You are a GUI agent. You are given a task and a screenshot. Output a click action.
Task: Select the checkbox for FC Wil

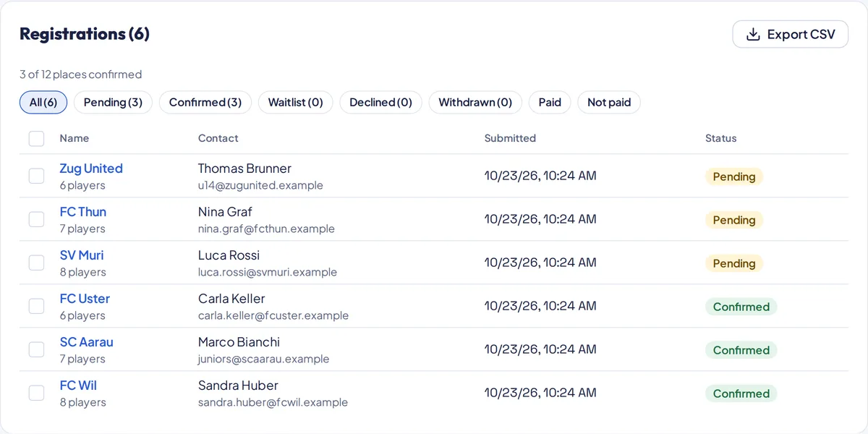coord(36,393)
